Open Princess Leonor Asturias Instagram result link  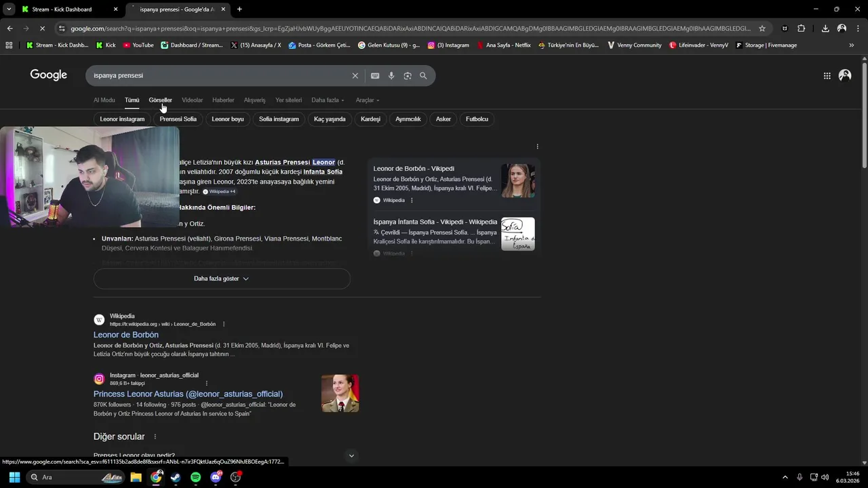tap(188, 394)
